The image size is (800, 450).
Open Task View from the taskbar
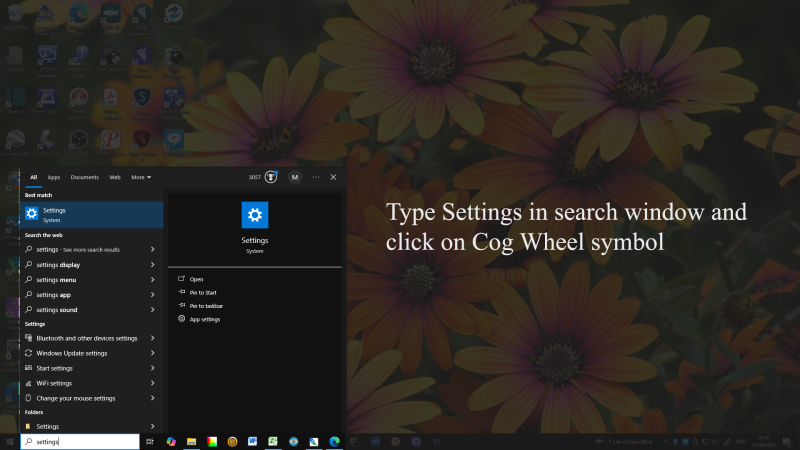149,441
